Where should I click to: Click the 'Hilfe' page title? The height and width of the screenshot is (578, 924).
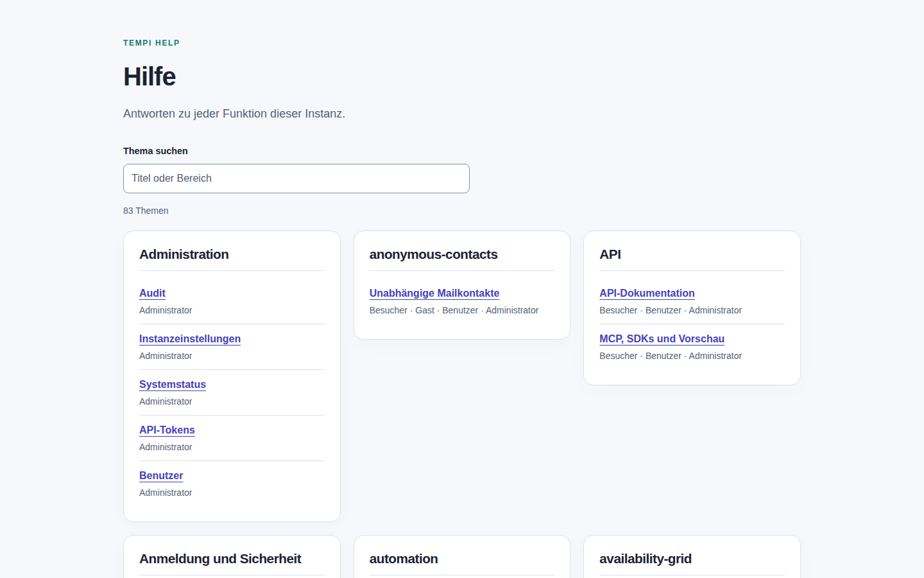(x=150, y=76)
